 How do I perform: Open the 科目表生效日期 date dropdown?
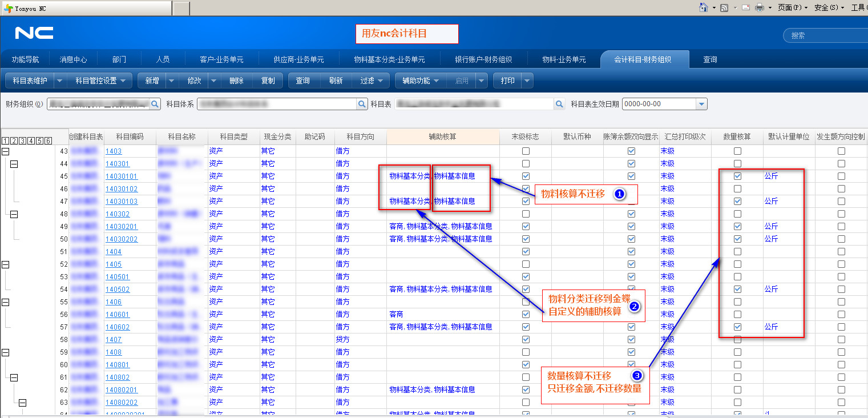pyautogui.click(x=701, y=104)
